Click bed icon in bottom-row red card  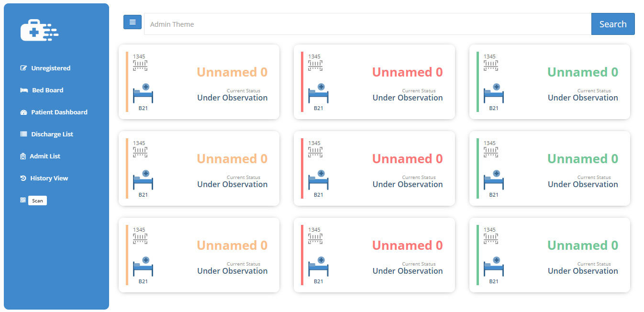318,266
